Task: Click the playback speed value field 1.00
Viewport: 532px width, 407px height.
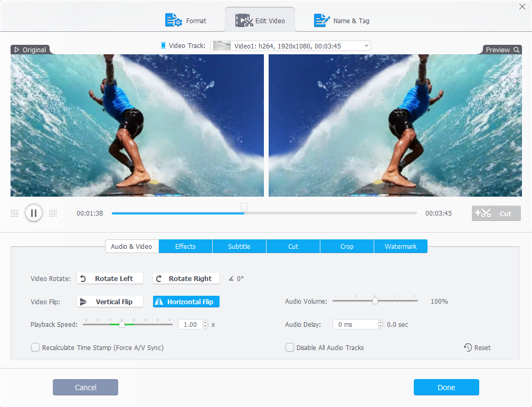Action: 190,325
